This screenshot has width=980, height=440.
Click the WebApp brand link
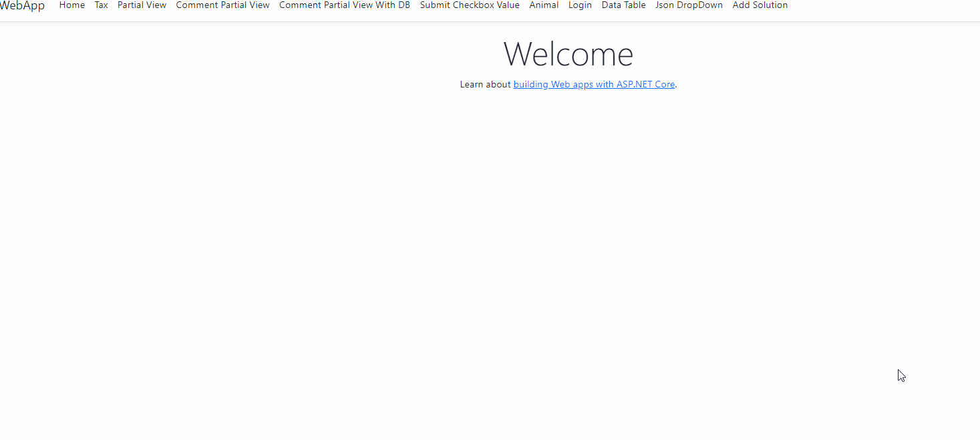22,5
